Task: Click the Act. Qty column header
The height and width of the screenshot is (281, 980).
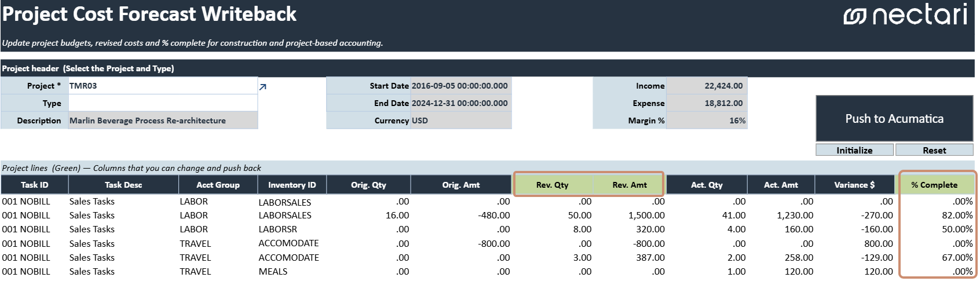Action: point(707,185)
